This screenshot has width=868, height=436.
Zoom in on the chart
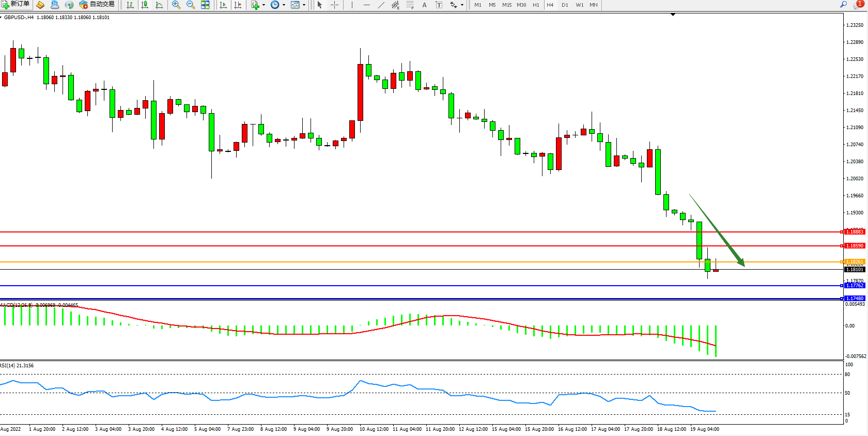tap(176, 5)
